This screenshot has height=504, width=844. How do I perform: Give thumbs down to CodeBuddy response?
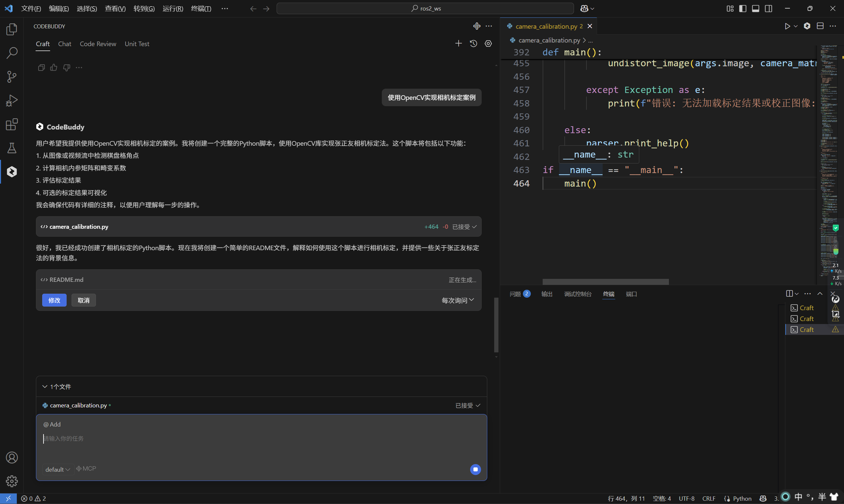[67, 67]
